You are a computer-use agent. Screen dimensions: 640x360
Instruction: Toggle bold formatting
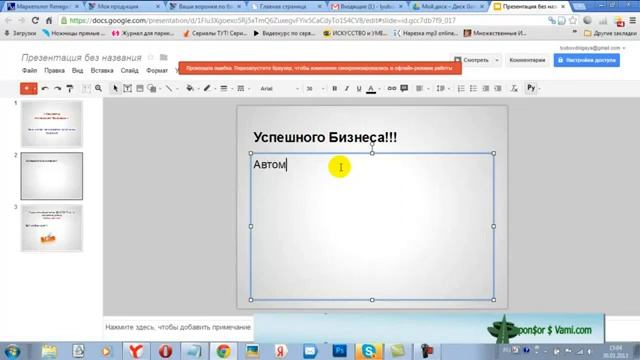[334, 88]
